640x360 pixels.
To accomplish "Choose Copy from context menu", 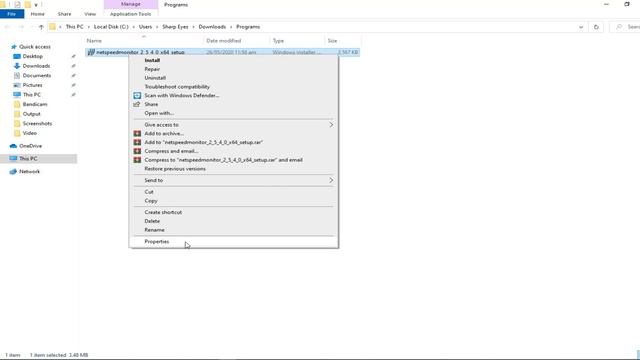I will pyautogui.click(x=151, y=201).
